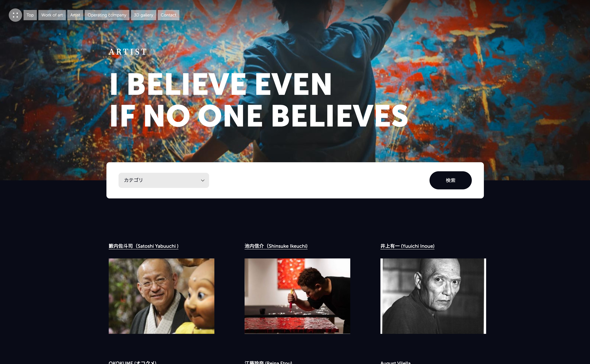The width and height of the screenshot is (590, 364).
Task: Open Satoshi Yabuuchi artist link
Action: pos(144,246)
